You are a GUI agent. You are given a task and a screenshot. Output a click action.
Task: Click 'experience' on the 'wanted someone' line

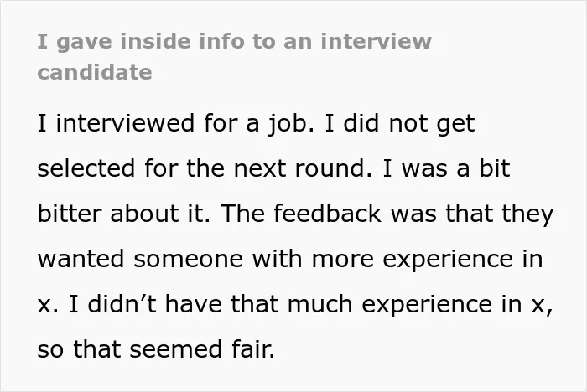tap(448, 260)
